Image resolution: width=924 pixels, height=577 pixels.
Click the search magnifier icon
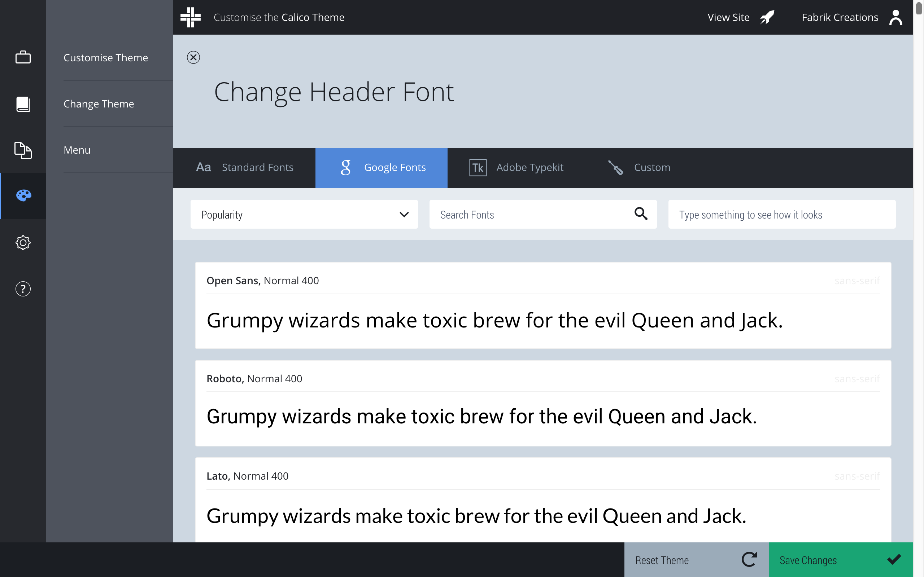click(641, 214)
